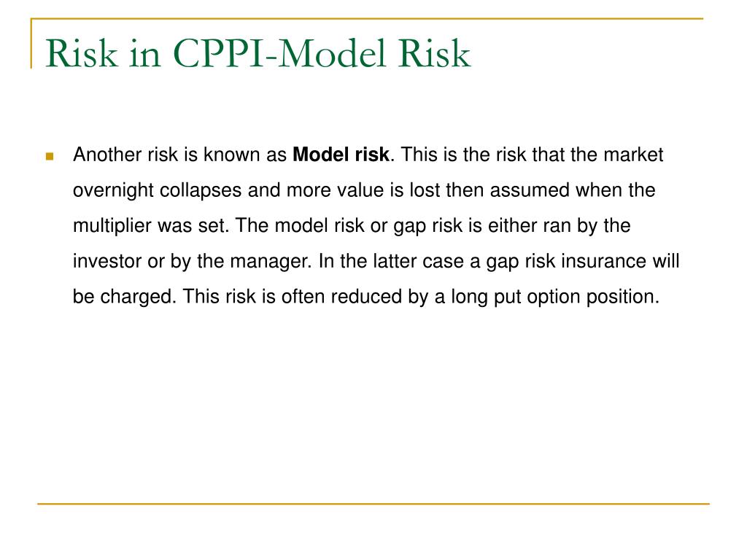Click the word 'assumed' in the second line
The image size is (747, 560).
click(x=530, y=190)
